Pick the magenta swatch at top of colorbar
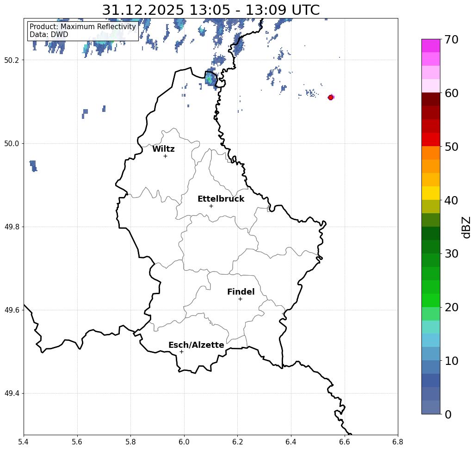 pos(431,46)
